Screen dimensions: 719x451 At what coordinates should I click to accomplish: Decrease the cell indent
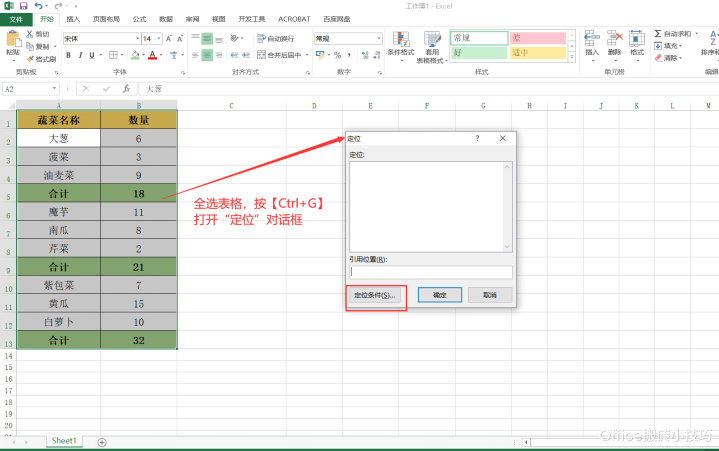coord(235,55)
